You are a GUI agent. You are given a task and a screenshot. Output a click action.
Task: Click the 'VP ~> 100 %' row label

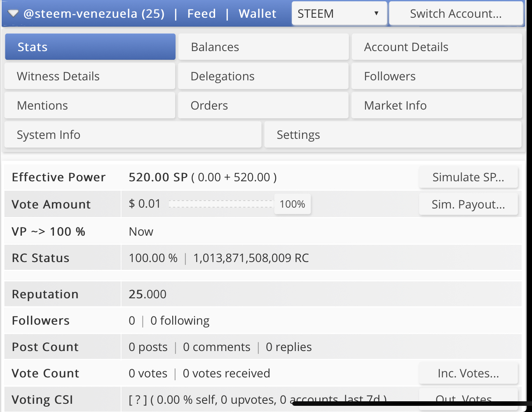(x=49, y=232)
